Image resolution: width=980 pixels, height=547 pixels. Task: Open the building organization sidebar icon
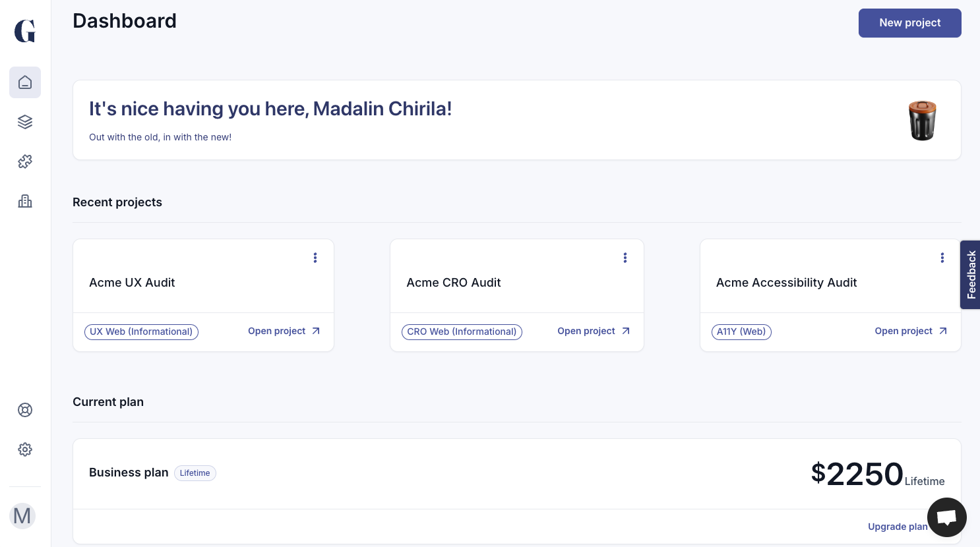click(x=25, y=201)
